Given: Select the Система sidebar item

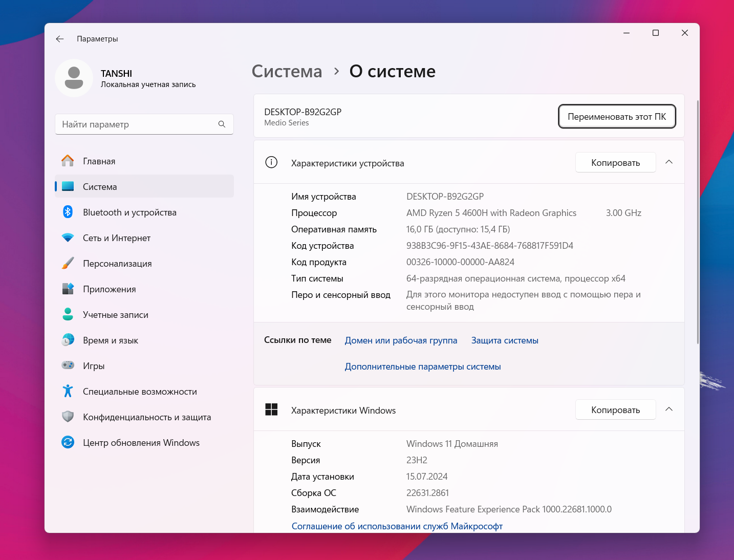Looking at the screenshot, I should click(x=144, y=186).
